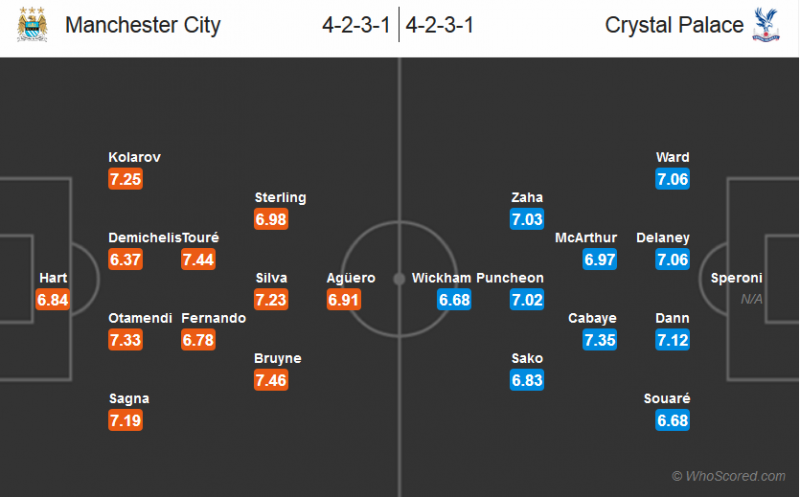800x497 pixels.
Task: Select Hart's 6.84 goalkeeper rating
Action: (53, 299)
